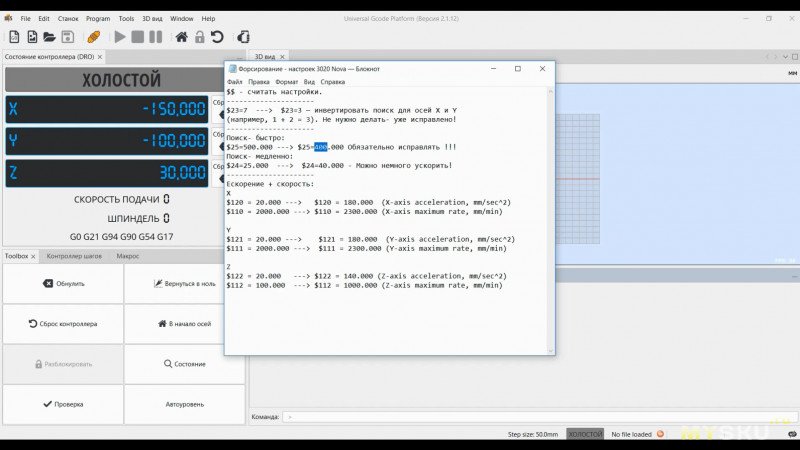This screenshot has height=450, width=800.
Task: Open the Program menu
Action: tap(98, 18)
